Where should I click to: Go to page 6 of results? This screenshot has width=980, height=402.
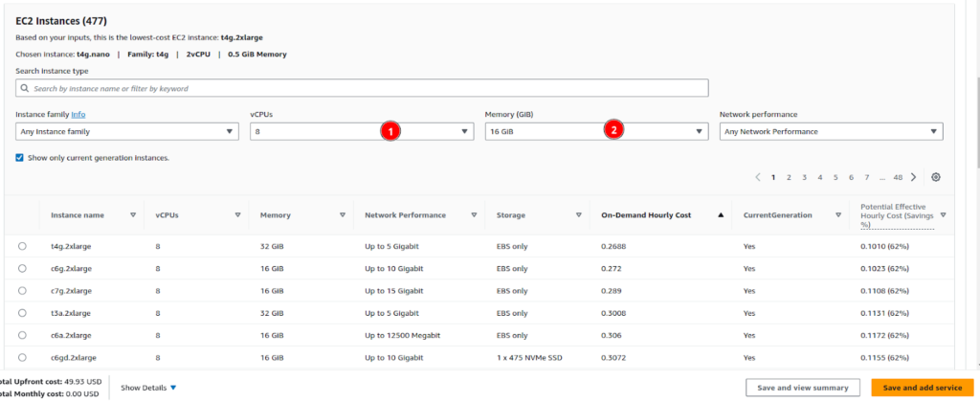851,178
